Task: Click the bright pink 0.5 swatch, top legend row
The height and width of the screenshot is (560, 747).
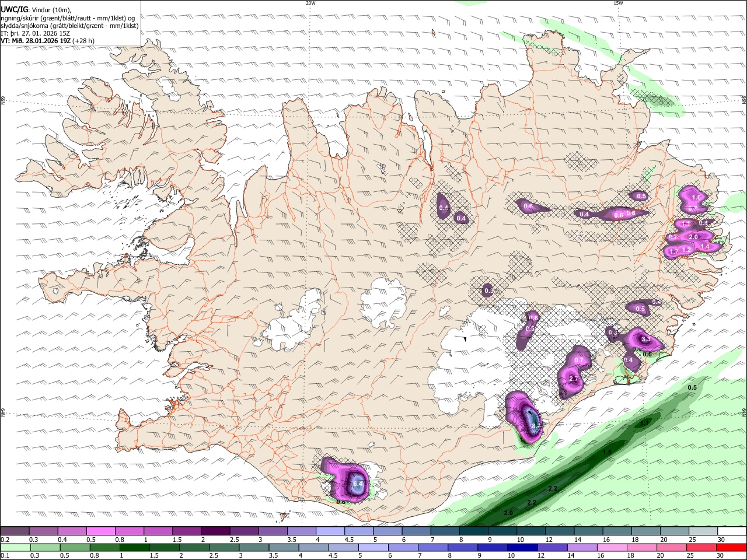Action: pos(100,531)
